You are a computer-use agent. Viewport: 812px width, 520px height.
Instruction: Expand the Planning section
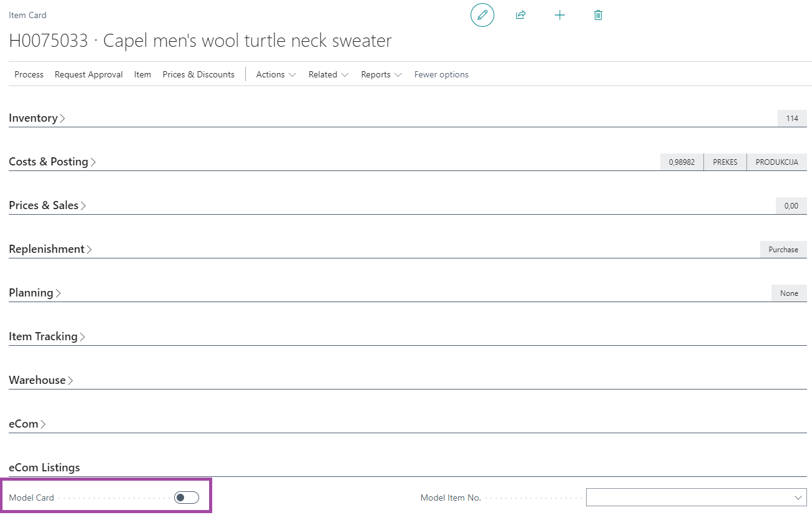[35, 293]
